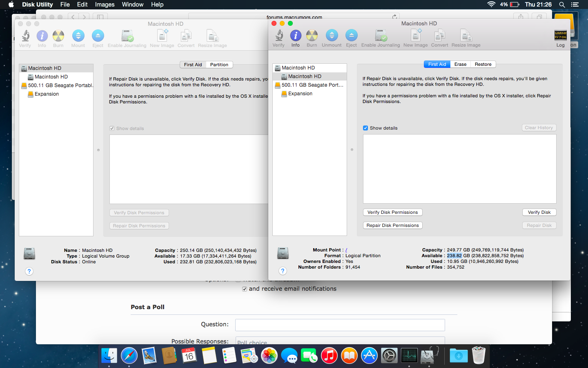Click sidebar splitter handle in front window
Image resolution: width=588 pixels, height=368 pixels.
[x=352, y=150]
